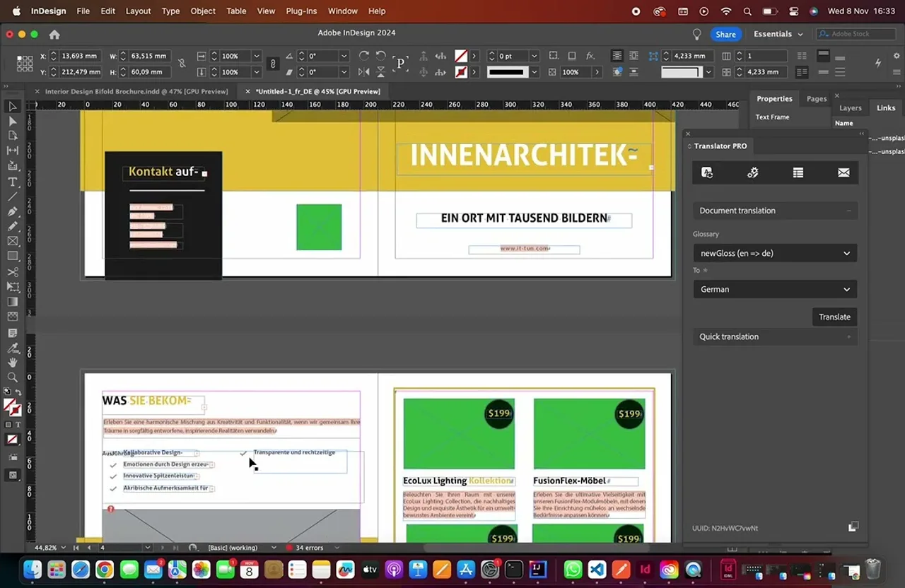Click the X position field 13,693 mm
905x588 pixels.
tap(79, 56)
